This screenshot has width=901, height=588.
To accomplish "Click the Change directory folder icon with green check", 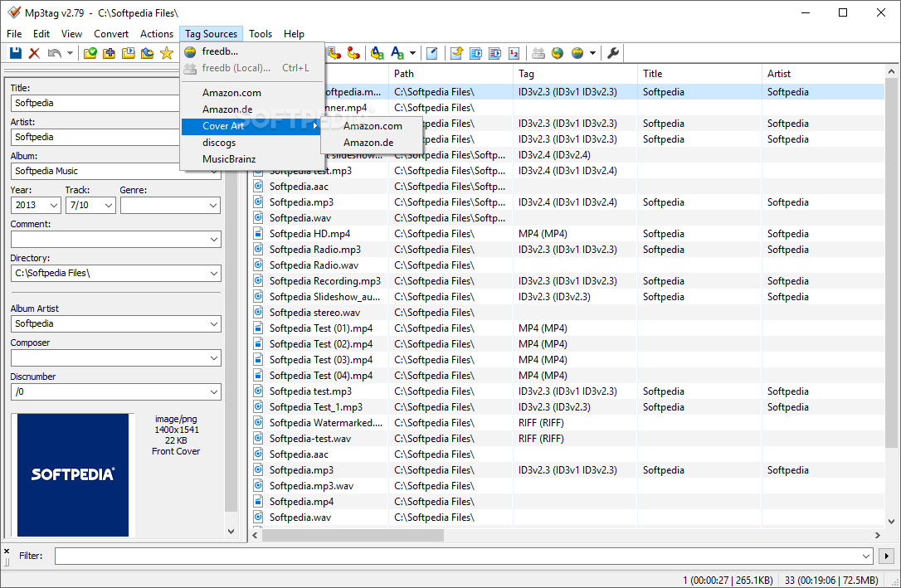I will [x=90, y=53].
